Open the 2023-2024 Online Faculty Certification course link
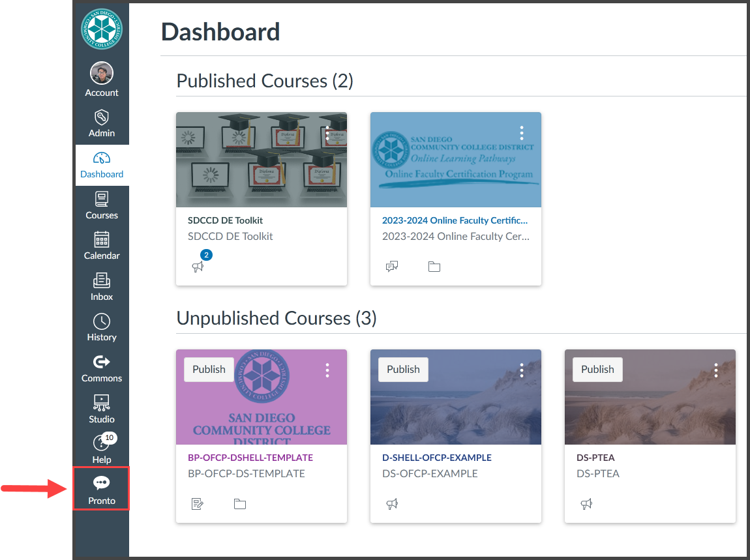This screenshot has width=750, height=560. [x=455, y=220]
